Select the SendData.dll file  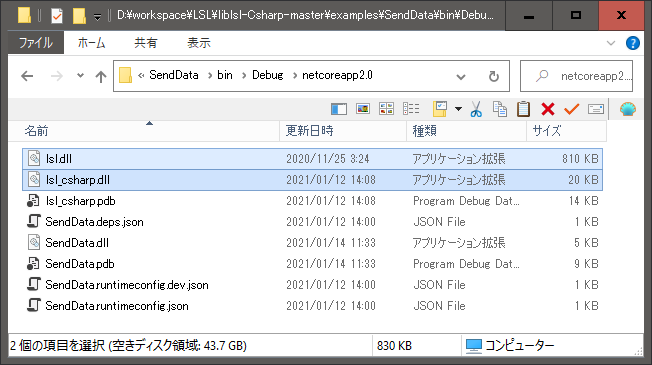(312, 243)
